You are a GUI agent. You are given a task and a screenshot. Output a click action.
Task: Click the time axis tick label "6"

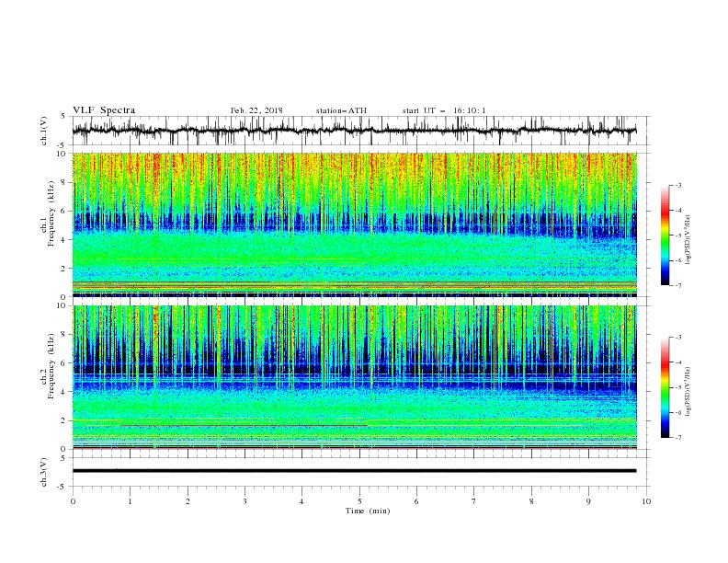click(x=416, y=501)
